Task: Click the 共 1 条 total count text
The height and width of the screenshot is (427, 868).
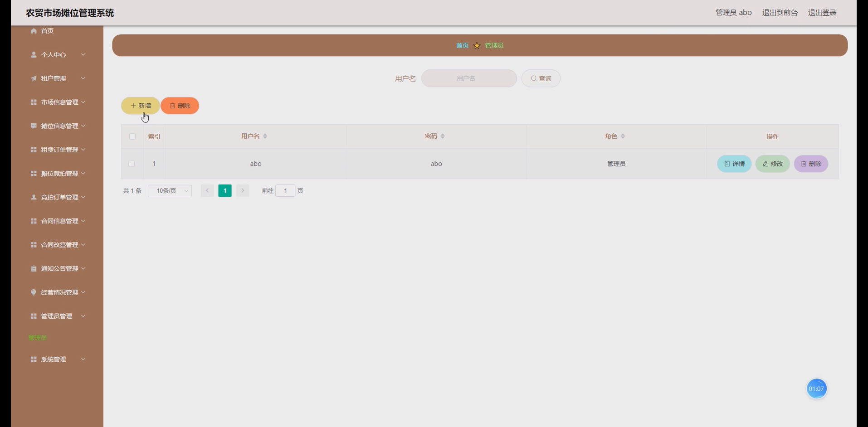Action: point(132,191)
